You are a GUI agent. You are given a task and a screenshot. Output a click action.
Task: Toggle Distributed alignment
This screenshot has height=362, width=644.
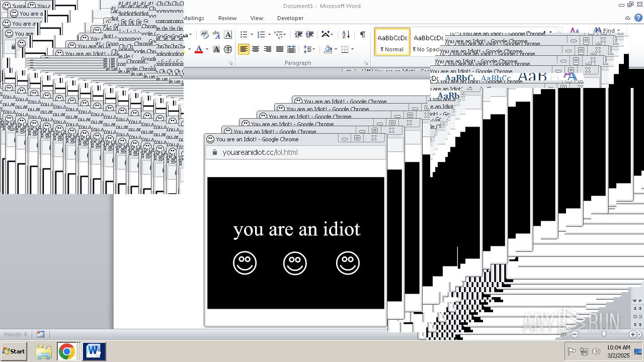click(291, 49)
